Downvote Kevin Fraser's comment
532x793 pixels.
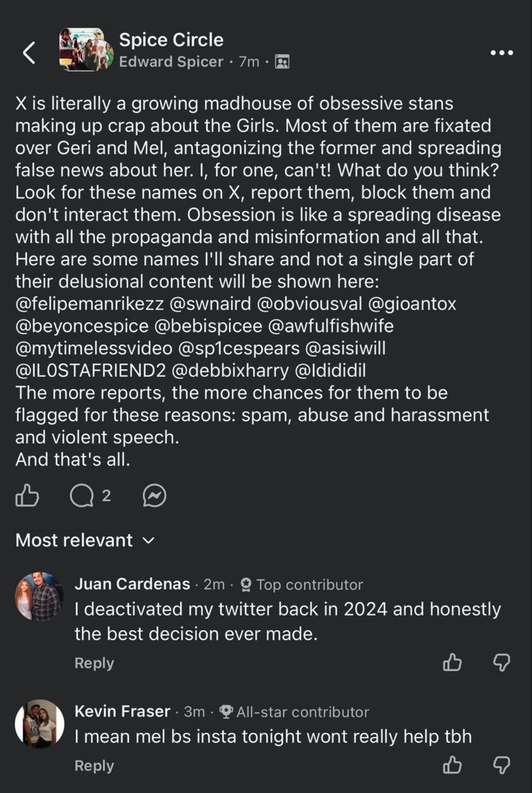click(x=502, y=765)
